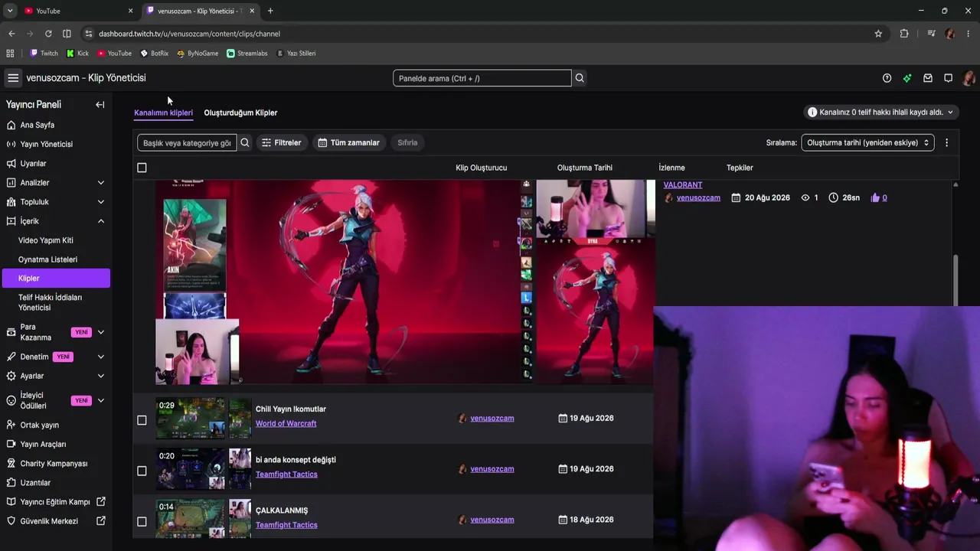980x551 pixels.
Task: Open the three-dot options beside Sıralama
Action: coord(946,142)
